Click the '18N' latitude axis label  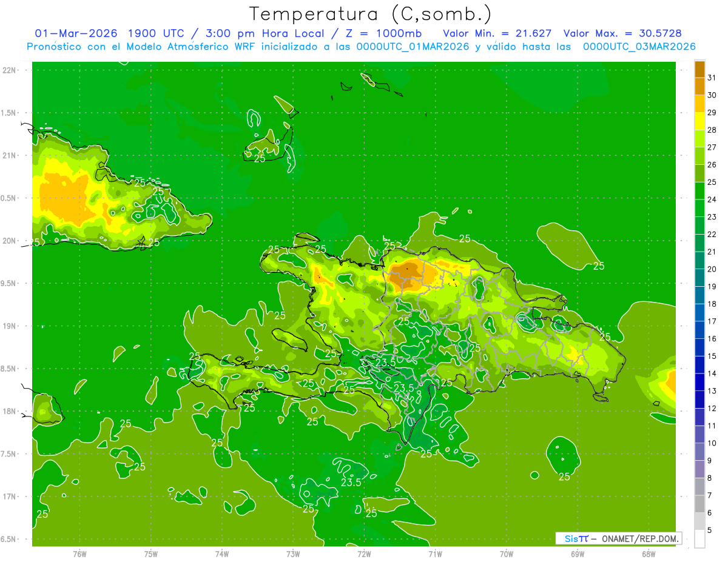[10, 411]
